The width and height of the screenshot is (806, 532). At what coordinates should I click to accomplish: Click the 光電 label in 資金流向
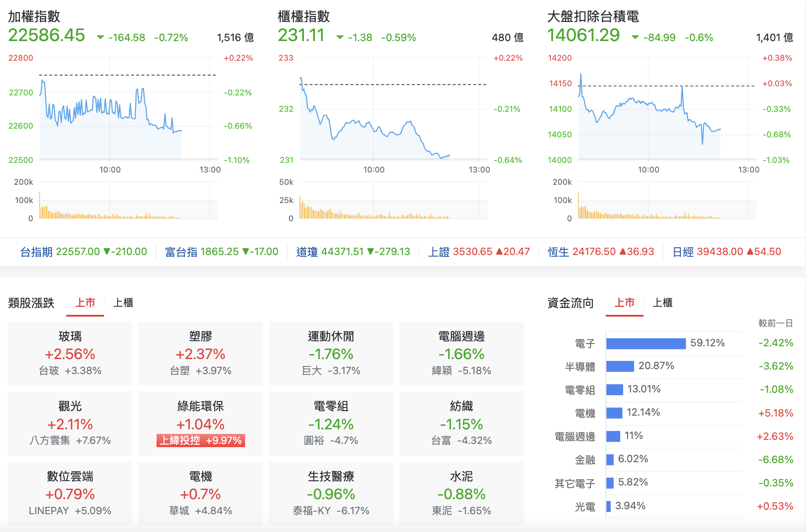[585, 506]
